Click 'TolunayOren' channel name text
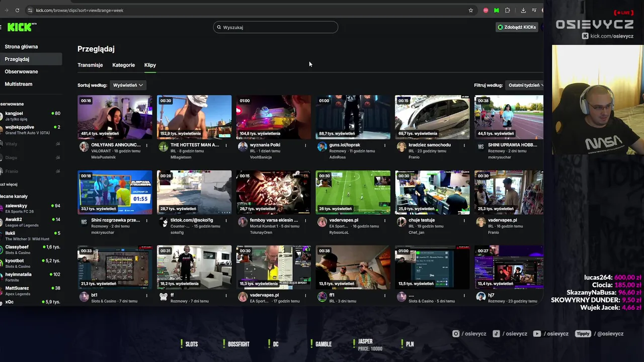Viewport: 644px width, 362px height. point(261,232)
